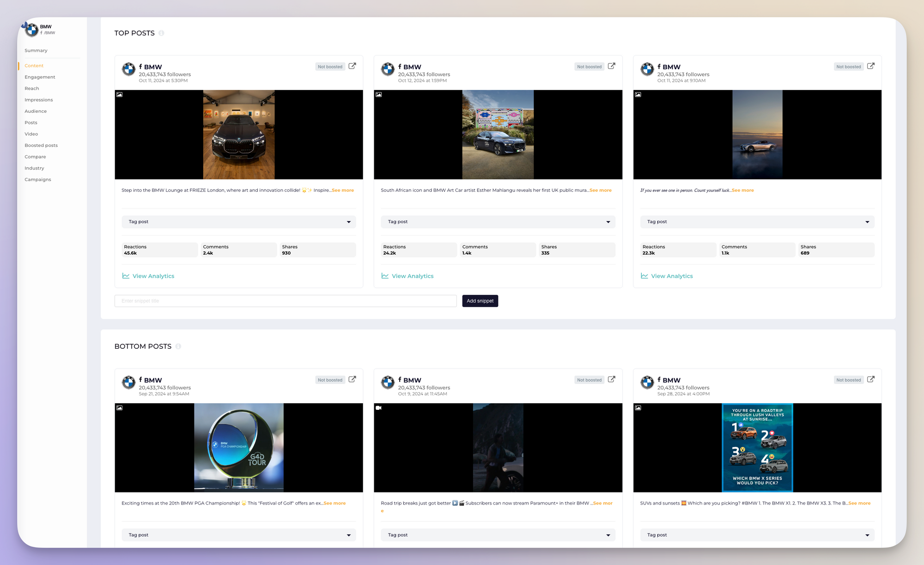This screenshot has height=565, width=924.
Task: Click image type icon on PGA Championship post
Action: point(119,408)
